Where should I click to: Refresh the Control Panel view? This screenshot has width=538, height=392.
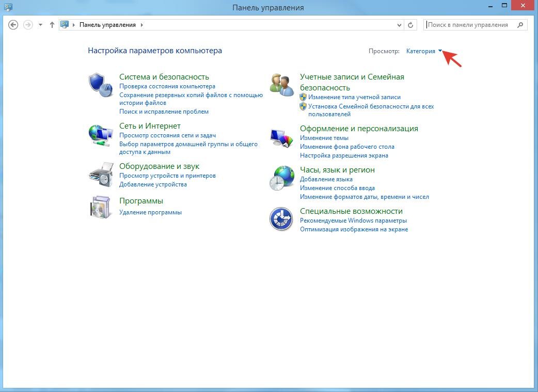pyautogui.click(x=410, y=25)
